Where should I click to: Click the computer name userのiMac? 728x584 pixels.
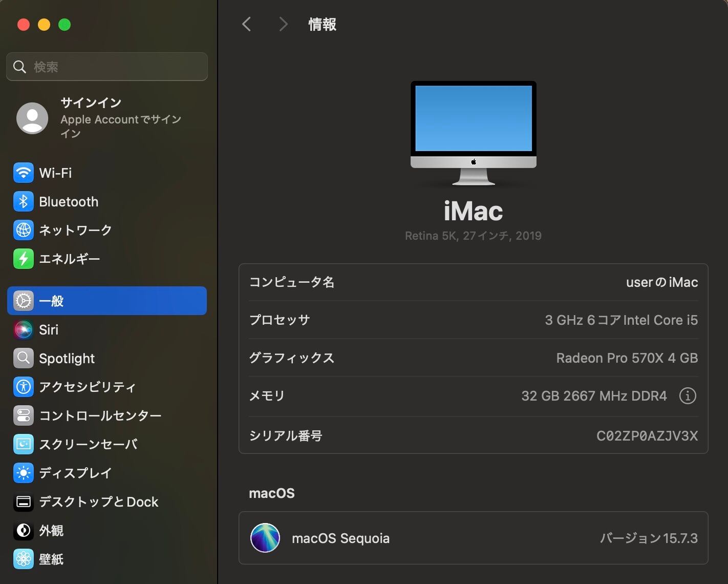coord(661,282)
